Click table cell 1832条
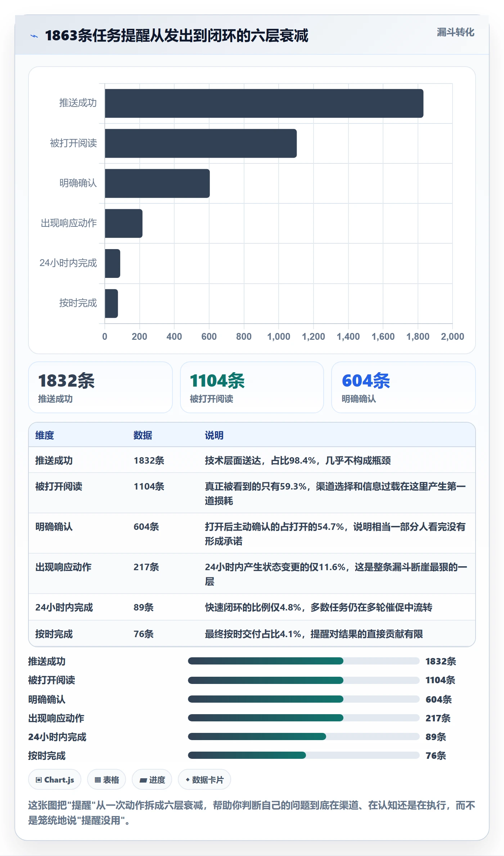The width and height of the screenshot is (504, 856). click(149, 460)
